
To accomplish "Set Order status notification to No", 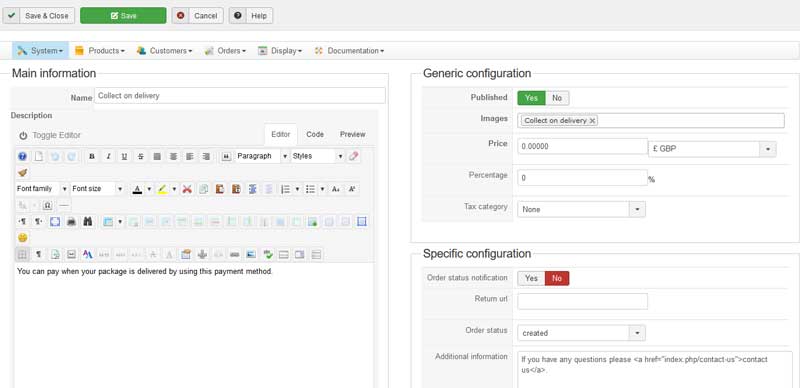I will tap(557, 278).
